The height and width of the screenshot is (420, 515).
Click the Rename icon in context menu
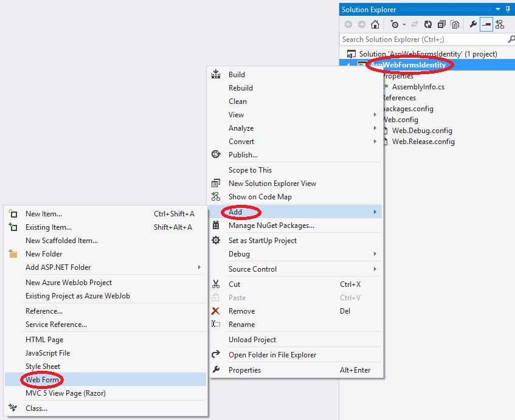tap(216, 324)
